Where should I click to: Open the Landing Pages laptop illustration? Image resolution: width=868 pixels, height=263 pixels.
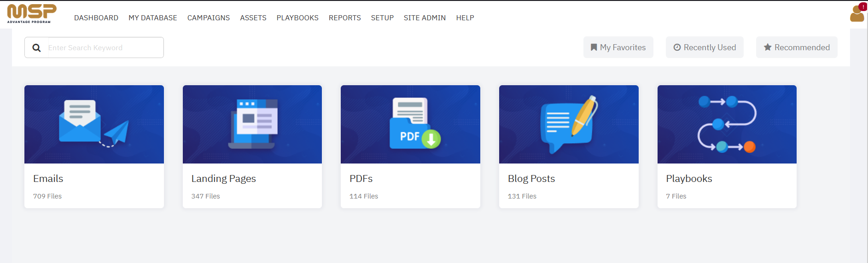252,124
